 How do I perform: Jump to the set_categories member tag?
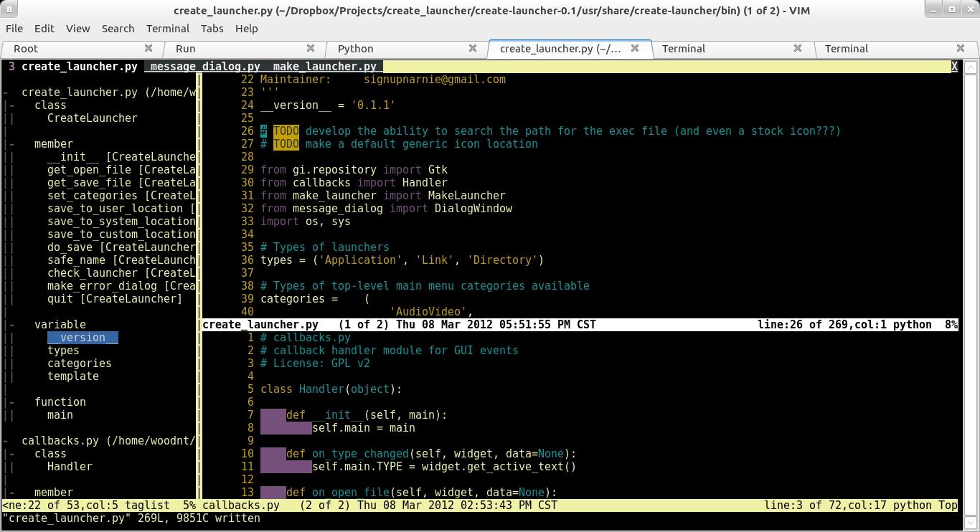click(121, 195)
